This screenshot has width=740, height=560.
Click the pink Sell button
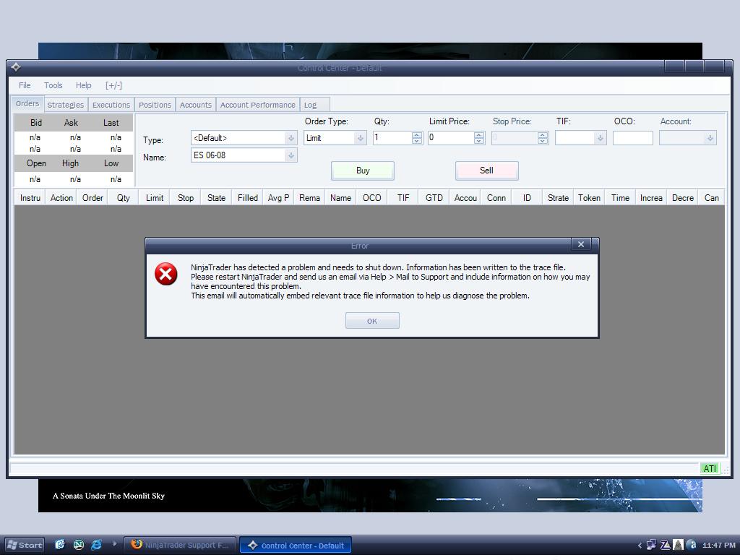click(486, 171)
